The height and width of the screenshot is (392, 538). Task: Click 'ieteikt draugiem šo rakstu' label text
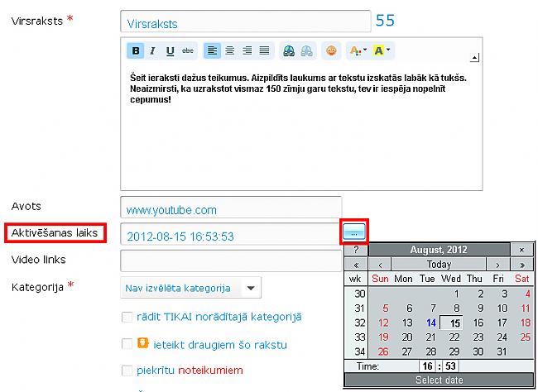coord(220,345)
